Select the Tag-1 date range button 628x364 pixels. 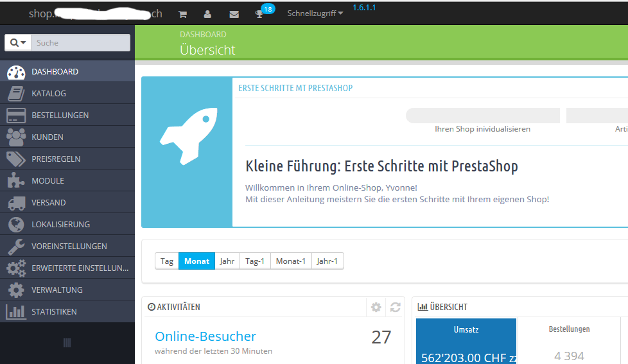point(255,261)
